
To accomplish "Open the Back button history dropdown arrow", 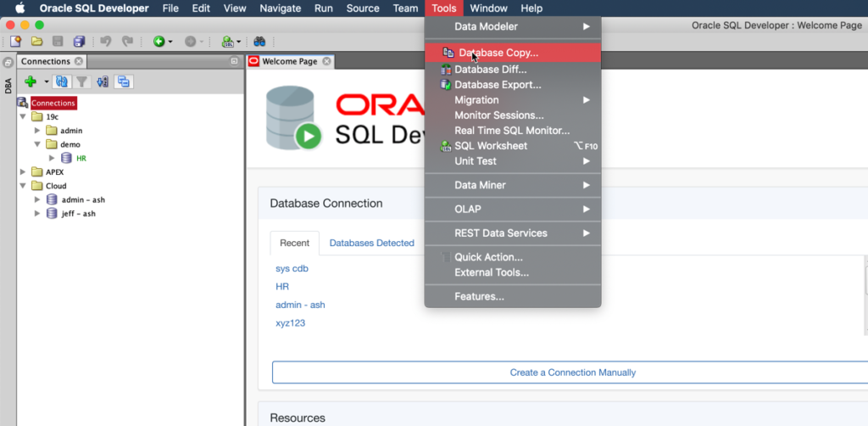I will tap(170, 42).
